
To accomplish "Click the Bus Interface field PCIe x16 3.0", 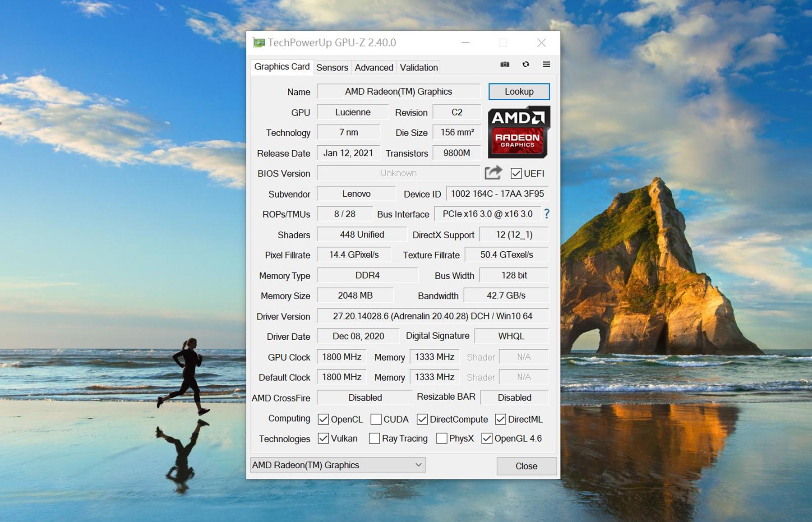I will click(x=488, y=214).
